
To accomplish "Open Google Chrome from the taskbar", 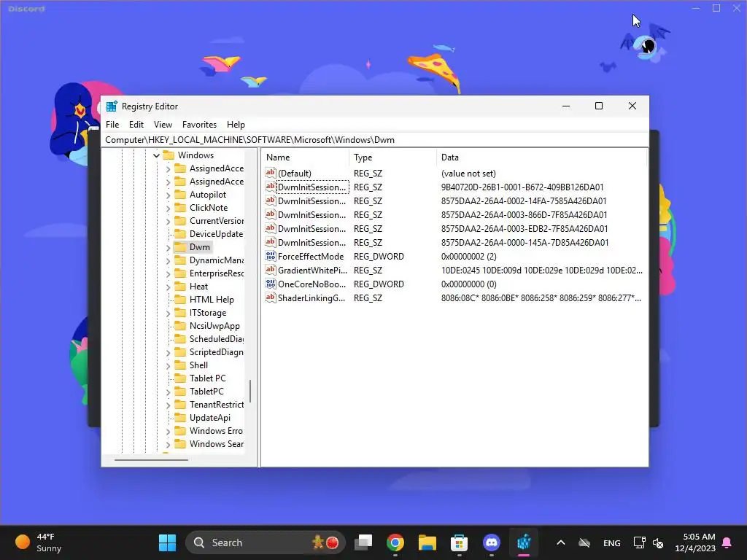I will (x=395, y=542).
